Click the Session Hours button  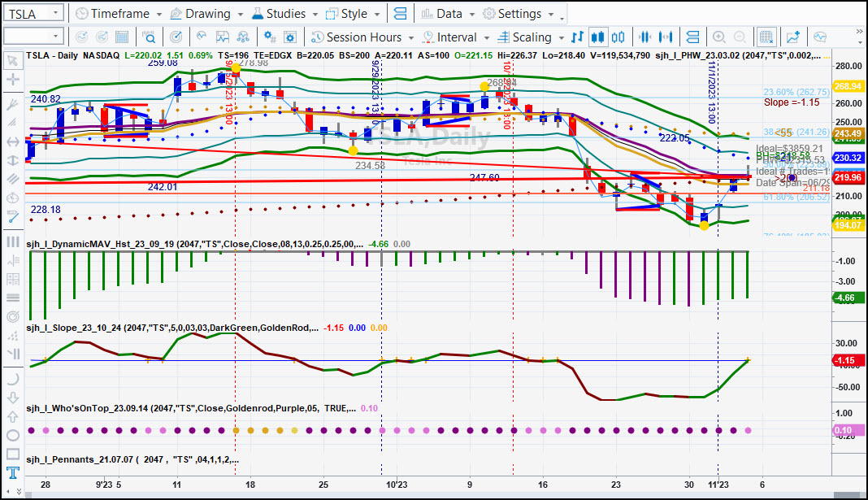pyautogui.click(x=357, y=37)
